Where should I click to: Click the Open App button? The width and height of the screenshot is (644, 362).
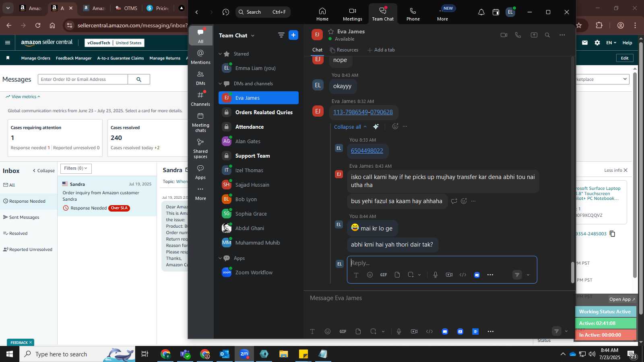pos(622,299)
